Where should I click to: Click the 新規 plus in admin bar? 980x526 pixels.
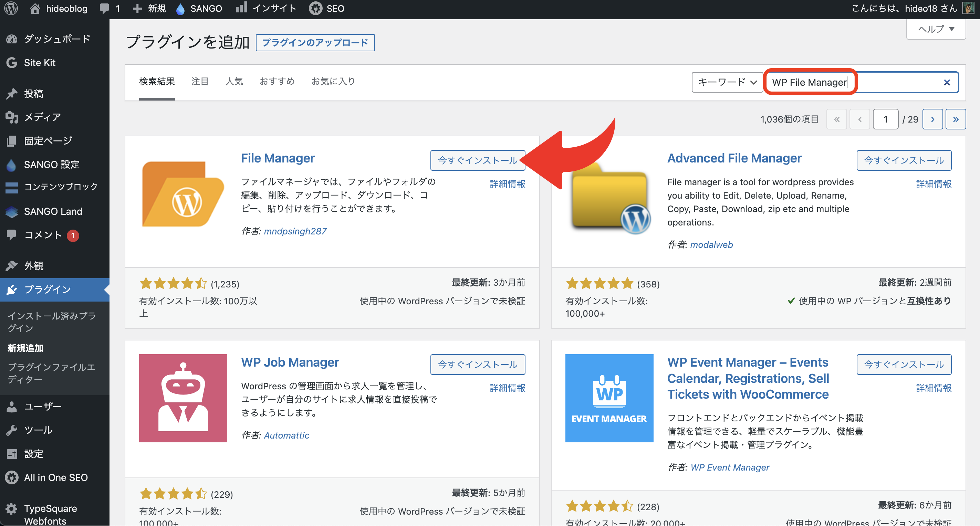(x=148, y=8)
